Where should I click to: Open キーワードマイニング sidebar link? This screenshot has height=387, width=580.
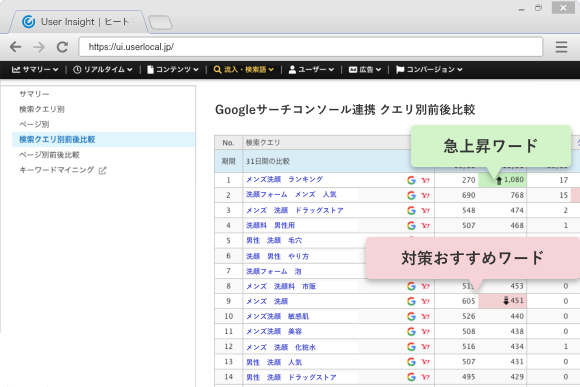click(57, 170)
